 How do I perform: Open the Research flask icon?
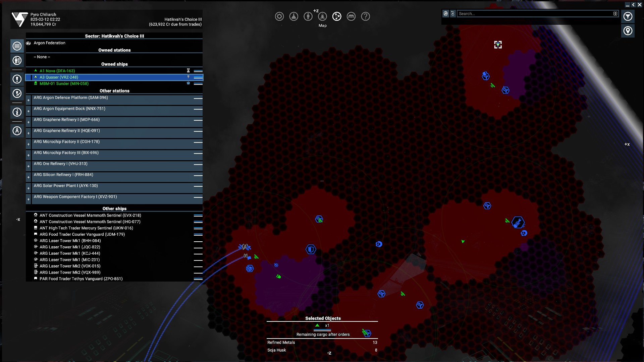[x=293, y=16]
